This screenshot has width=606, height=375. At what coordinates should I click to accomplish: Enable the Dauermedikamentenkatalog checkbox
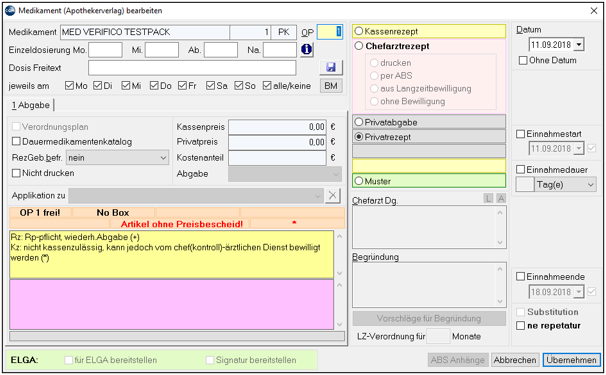pos(16,141)
